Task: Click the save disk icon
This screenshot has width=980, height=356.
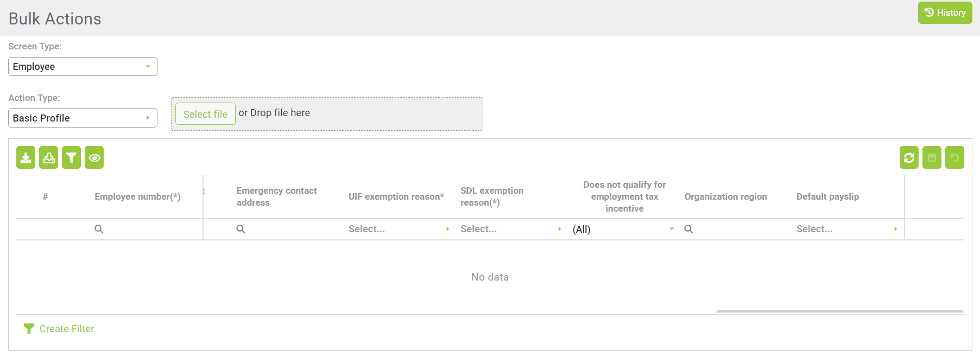Action: pos(932,158)
